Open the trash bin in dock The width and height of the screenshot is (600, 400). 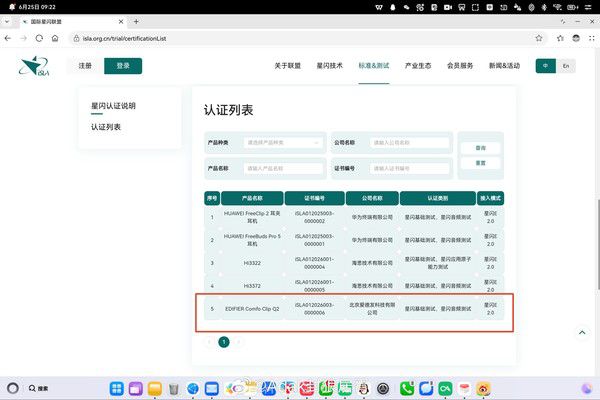click(x=174, y=389)
